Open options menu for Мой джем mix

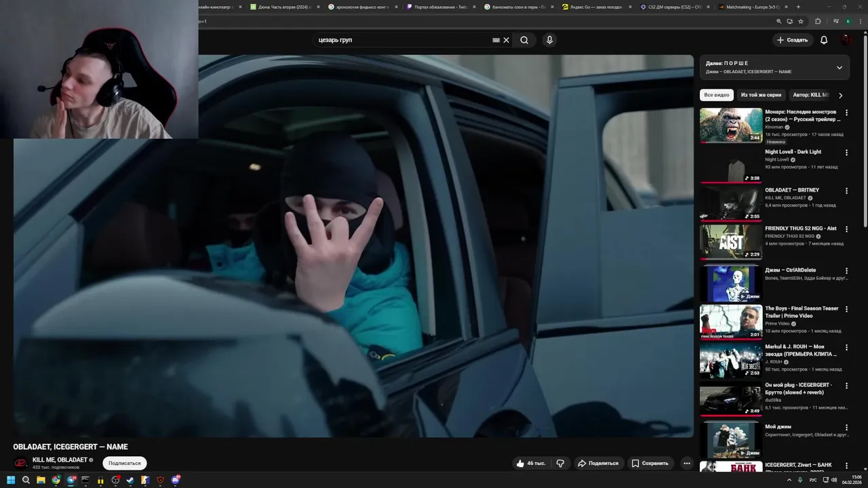pos(846,428)
